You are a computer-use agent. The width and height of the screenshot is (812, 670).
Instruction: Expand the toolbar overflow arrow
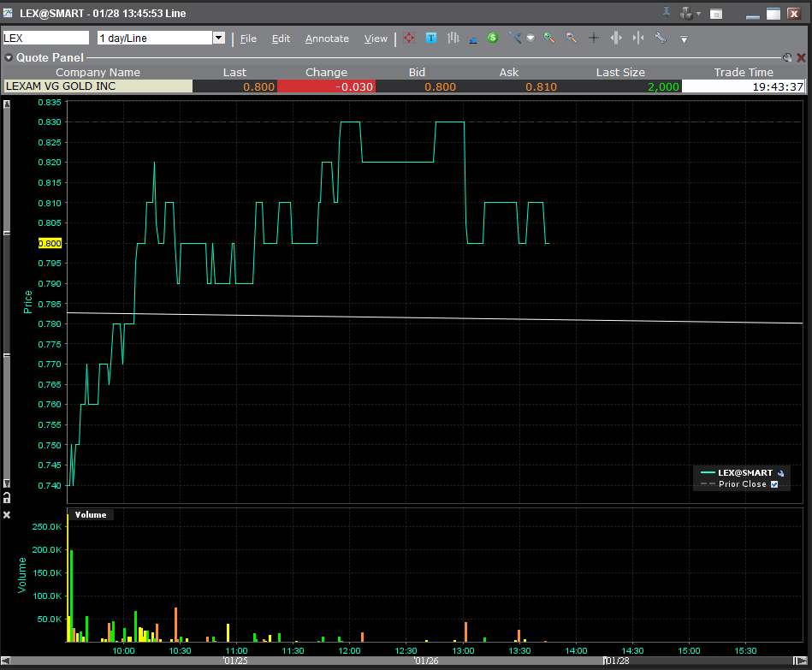click(684, 39)
